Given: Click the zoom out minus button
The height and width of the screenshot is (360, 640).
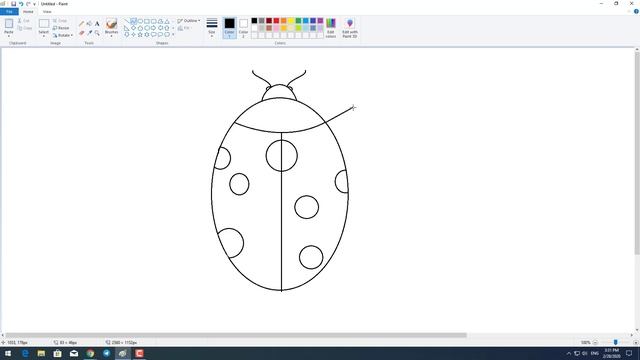Looking at the screenshot, I should (x=596, y=342).
